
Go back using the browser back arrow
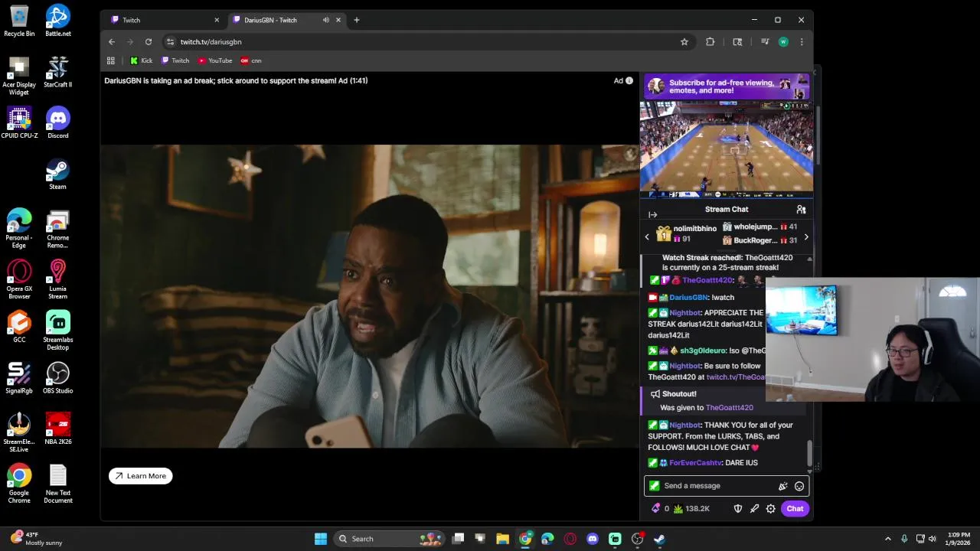click(x=112, y=41)
